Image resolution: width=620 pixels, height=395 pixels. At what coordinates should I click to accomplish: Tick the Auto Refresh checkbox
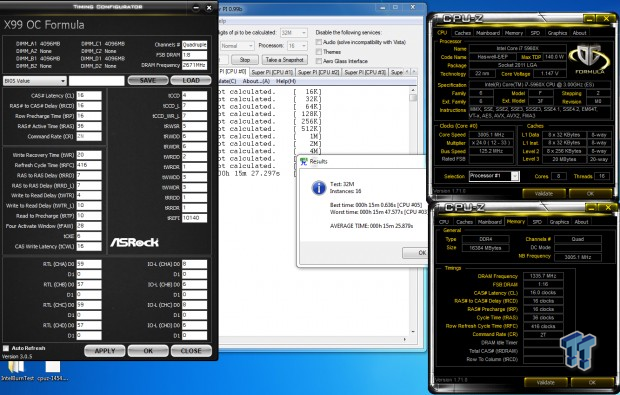(x=6, y=348)
